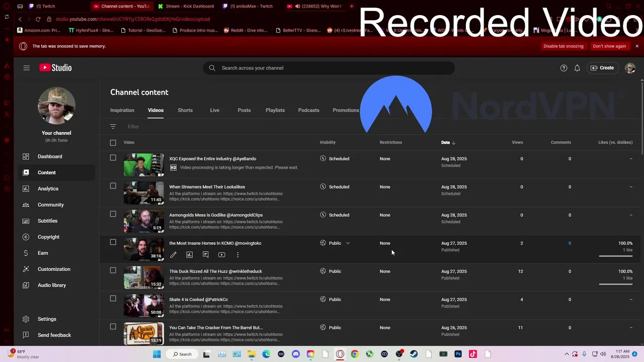
Task: Check You Can Take The Cracker checkbox
Action: coord(113,327)
